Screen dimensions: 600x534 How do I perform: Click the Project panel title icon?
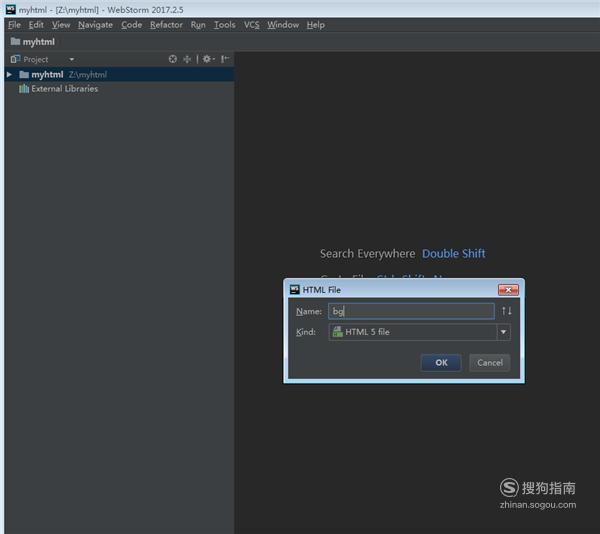(15, 59)
